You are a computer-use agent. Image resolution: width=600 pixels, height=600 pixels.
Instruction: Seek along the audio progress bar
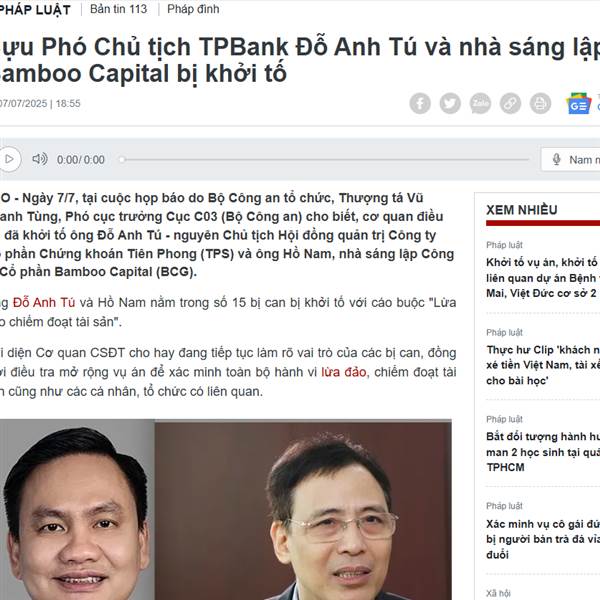pos(324,159)
